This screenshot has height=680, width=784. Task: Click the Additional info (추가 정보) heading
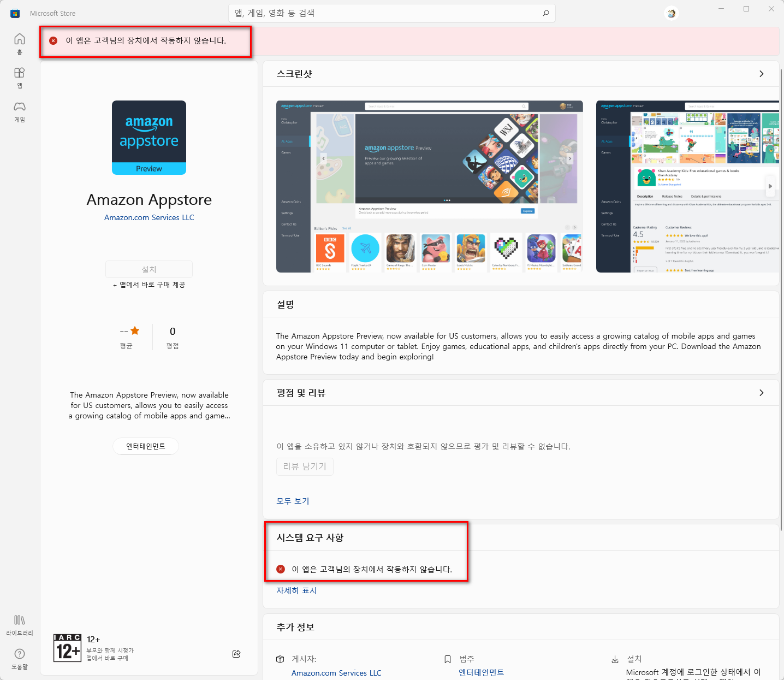(295, 627)
